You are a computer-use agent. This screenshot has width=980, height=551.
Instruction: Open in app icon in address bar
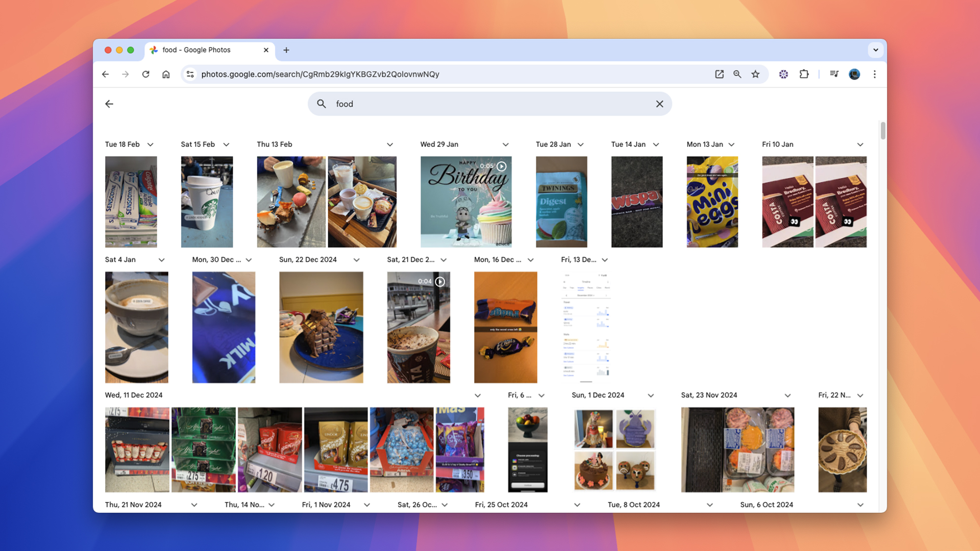click(719, 74)
